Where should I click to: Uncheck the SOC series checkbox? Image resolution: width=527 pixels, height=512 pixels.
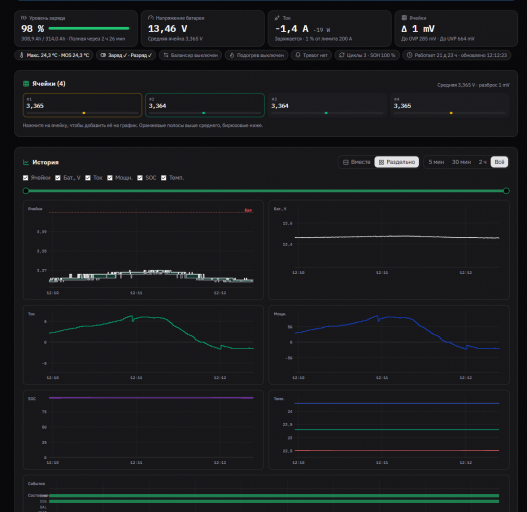(140, 178)
